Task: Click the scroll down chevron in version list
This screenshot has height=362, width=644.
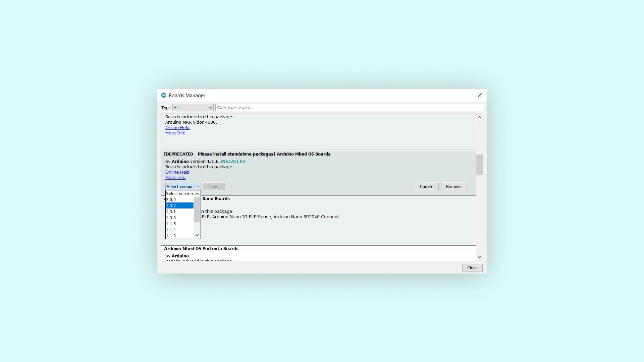Action: point(197,235)
